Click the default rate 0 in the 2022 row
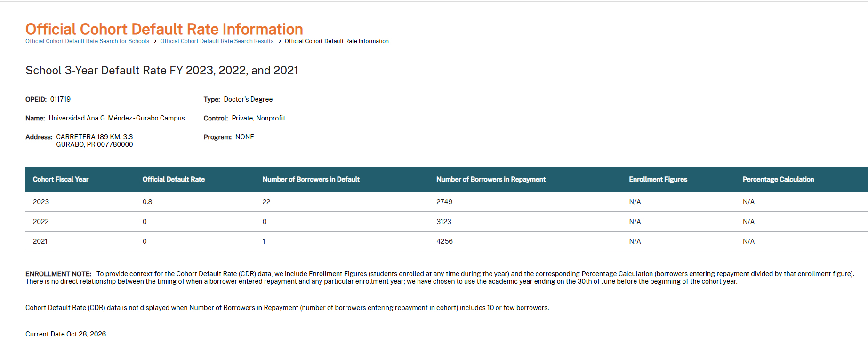This screenshot has height=352, width=868. pyautogui.click(x=145, y=222)
